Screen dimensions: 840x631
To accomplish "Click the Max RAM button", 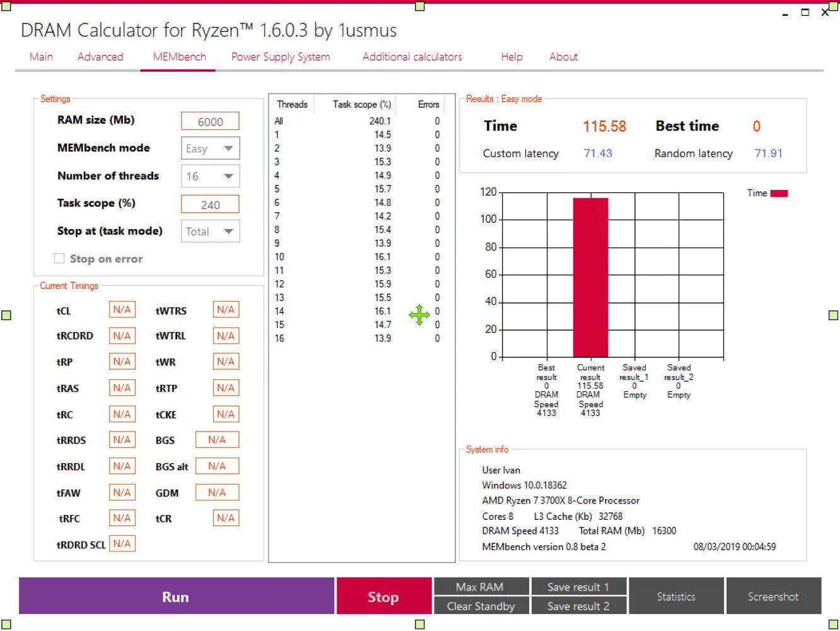I will tap(480, 587).
